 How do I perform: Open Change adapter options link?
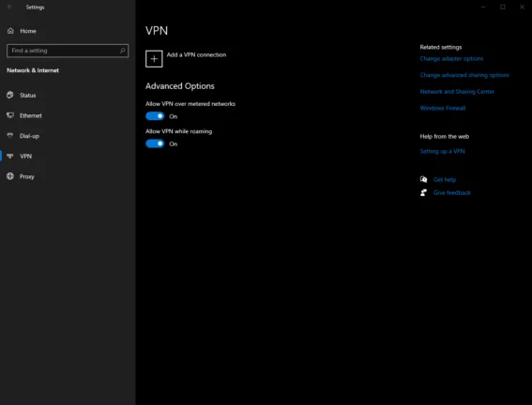pos(451,59)
